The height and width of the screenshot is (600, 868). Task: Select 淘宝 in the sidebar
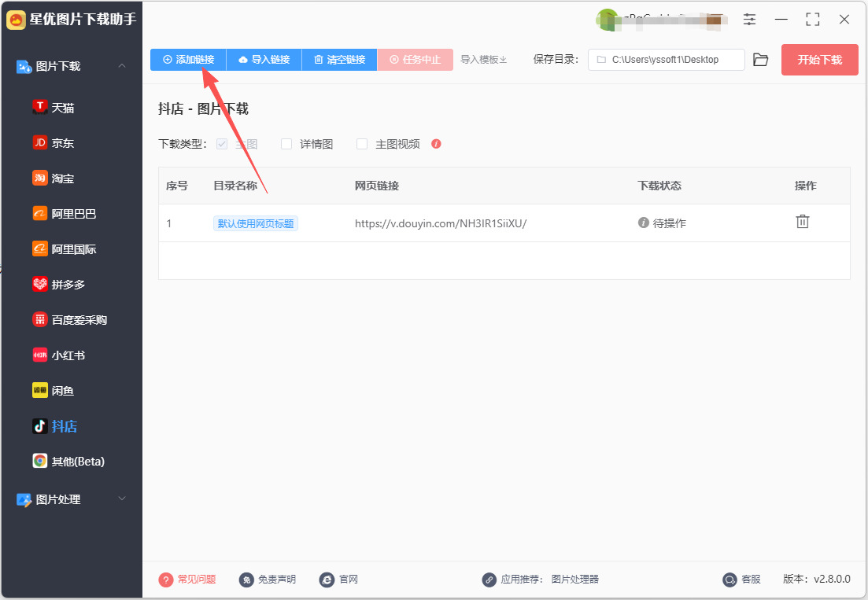point(54,178)
